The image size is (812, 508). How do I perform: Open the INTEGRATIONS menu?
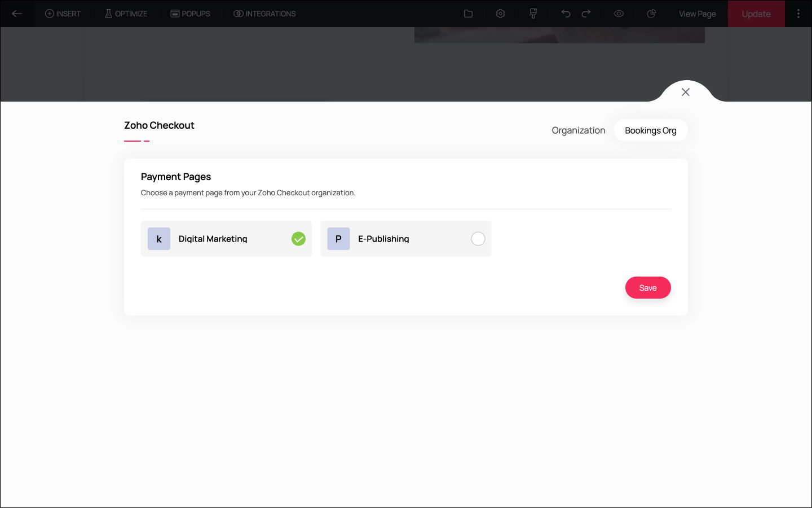[264, 14]
